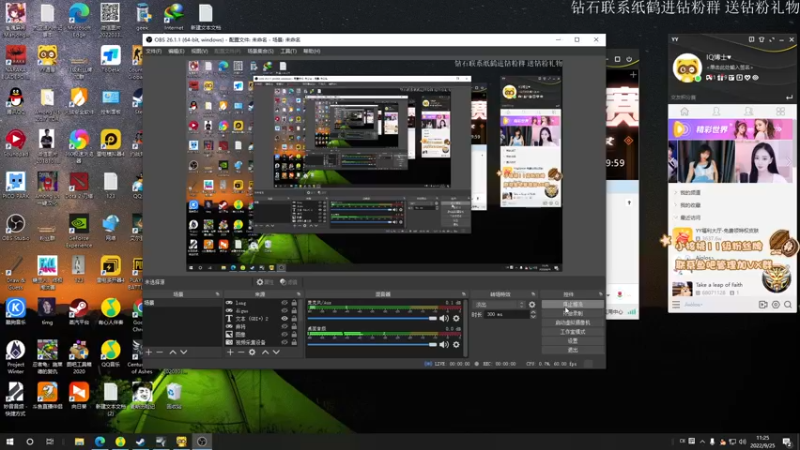Mute the desktop audio channel
Image resolution: width=800 pixels, height=450 pixels.
(x=444, y=344)
